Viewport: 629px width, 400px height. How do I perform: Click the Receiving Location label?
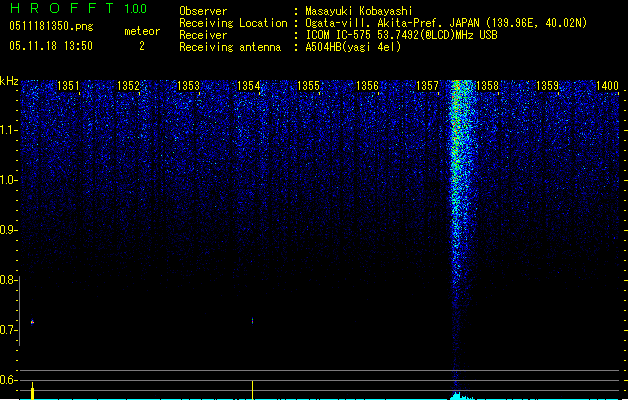point(233,23)
